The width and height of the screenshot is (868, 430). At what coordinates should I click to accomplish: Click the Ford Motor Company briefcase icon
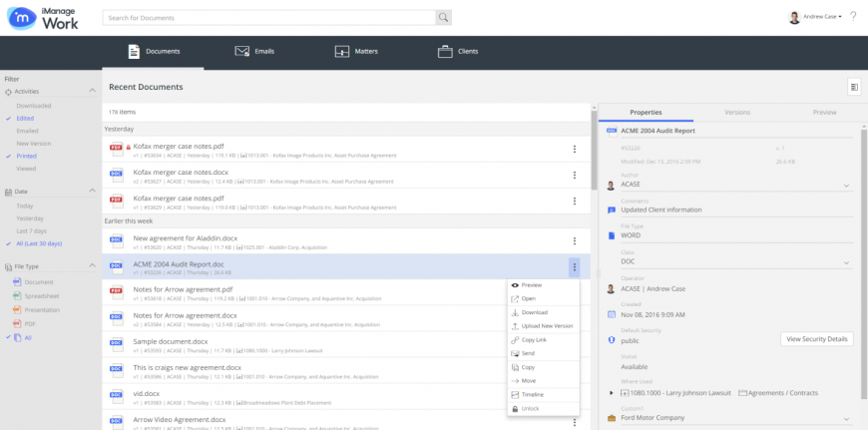pyautogui.click(x=612, y=418)
